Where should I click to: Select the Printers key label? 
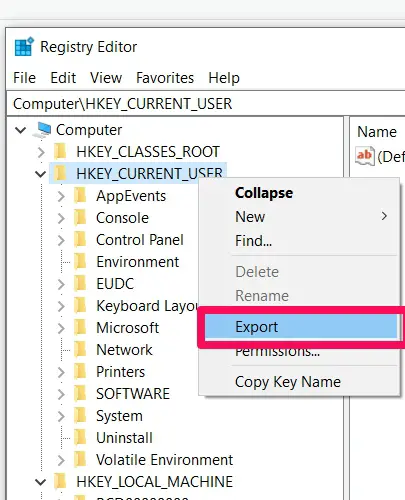pyautogui.click(x=121, y=372)
